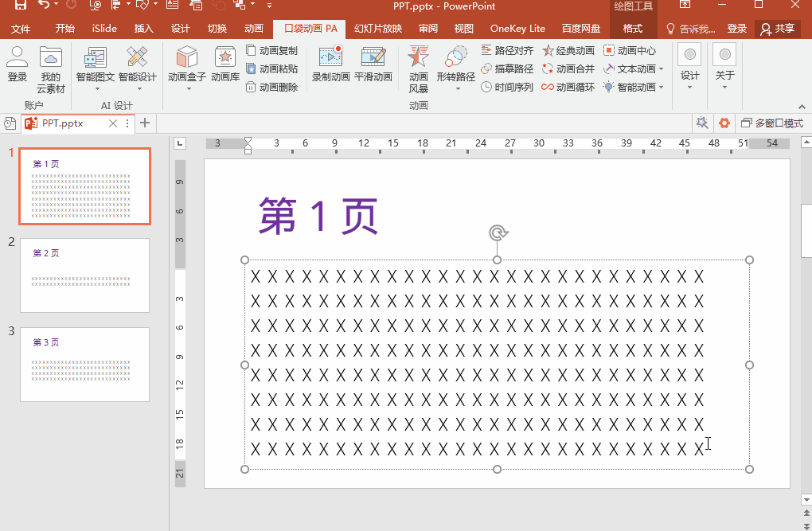Select slide 3 thumbnail
Screen dimensions: 812x531
point(84,364)
